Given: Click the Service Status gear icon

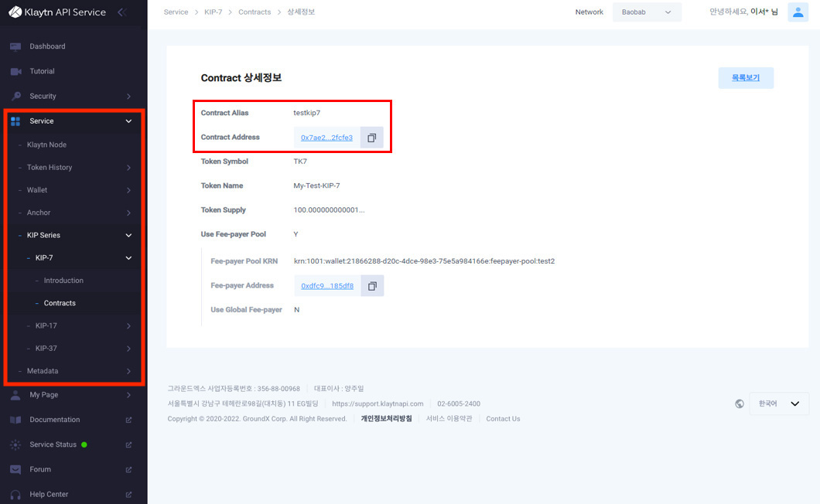Looking at the screenshot, I should 15,444.
